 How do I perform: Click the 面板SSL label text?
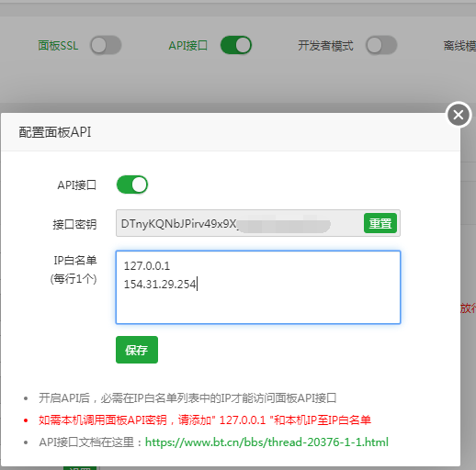(x=58, y=46)
